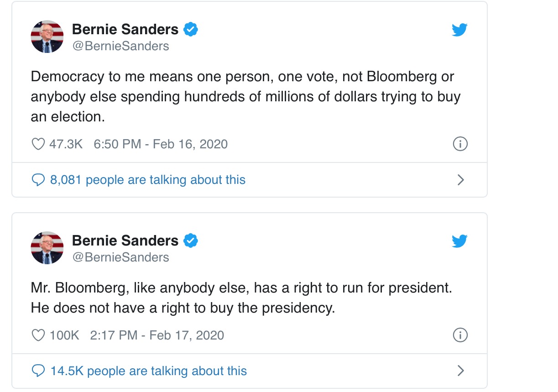Click Bernie Sanders name on second tweet
The image size is (558, 392).
[125, 240]
